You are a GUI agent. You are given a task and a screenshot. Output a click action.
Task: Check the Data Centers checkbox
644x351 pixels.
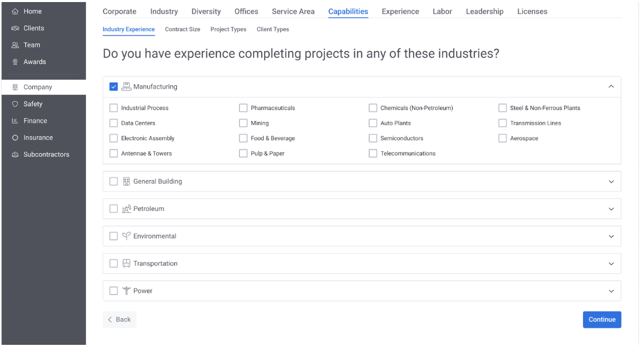coord(114,123)
